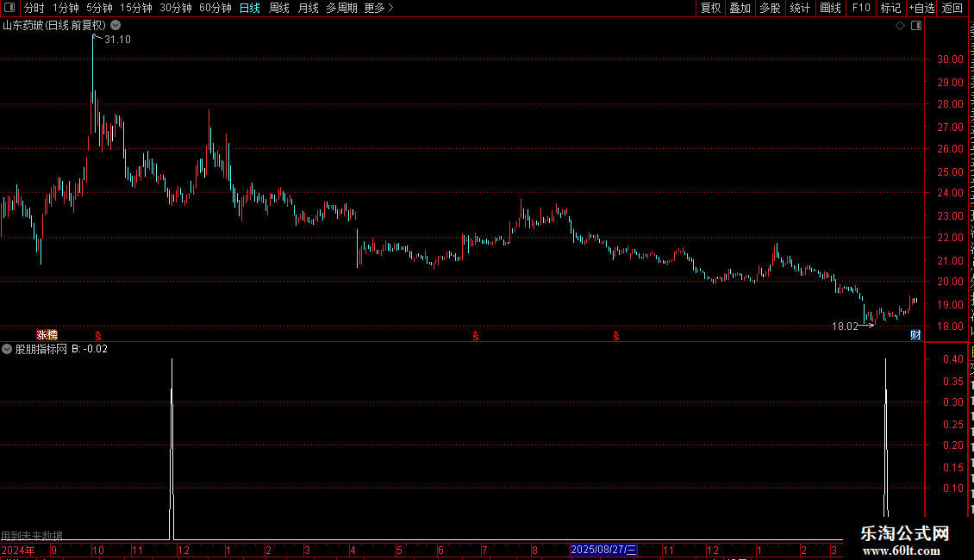This screenshot has height=560, width=974.
Task: Click the 2024年 label on the timeline
Action: click(18, 550)
